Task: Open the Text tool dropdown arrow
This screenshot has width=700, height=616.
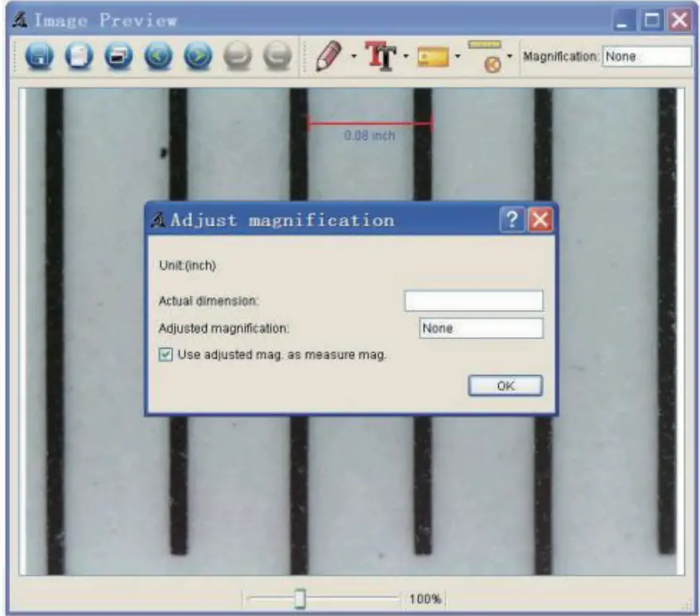Action: coord(405,56)
